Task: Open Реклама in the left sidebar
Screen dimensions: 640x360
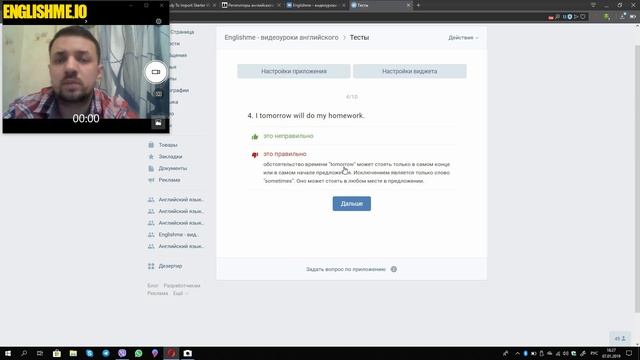Action: point(169,180)
